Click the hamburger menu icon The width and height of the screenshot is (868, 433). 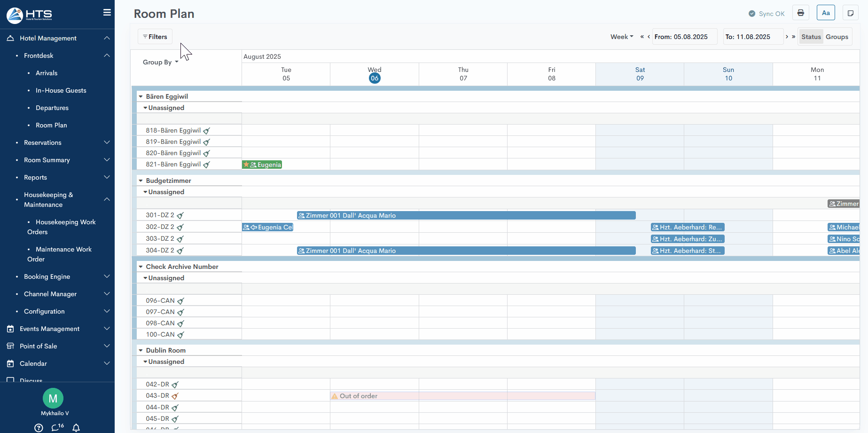(107, 13)
